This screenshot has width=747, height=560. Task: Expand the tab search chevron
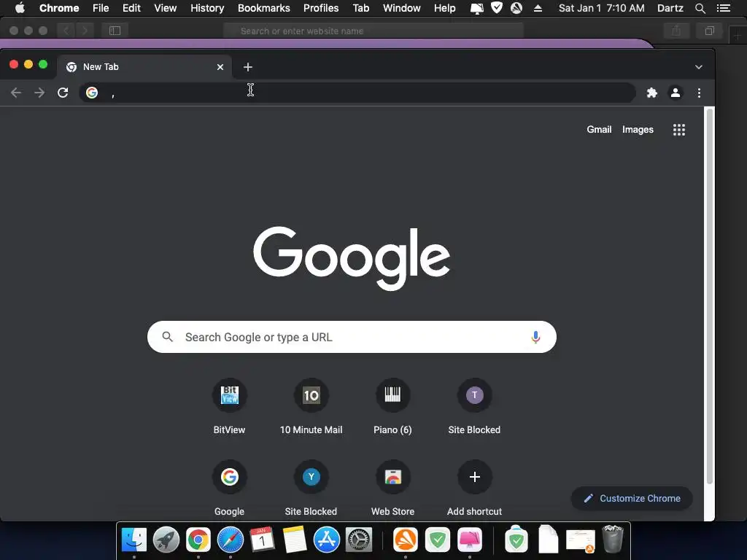coord(698,67)
